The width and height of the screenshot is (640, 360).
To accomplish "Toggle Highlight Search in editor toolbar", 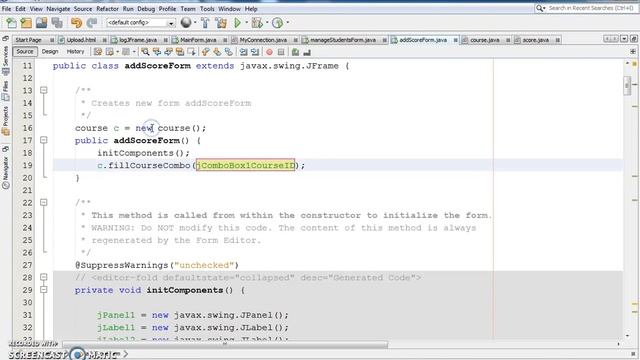I will tap(180, 52).
